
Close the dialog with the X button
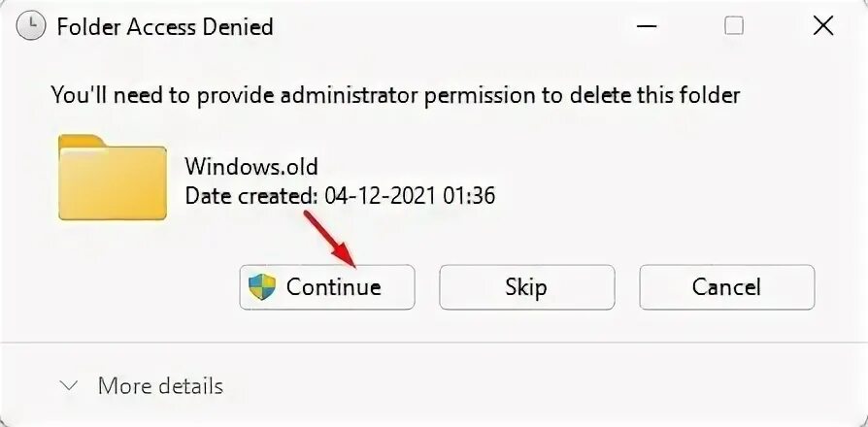coord(822,26)
